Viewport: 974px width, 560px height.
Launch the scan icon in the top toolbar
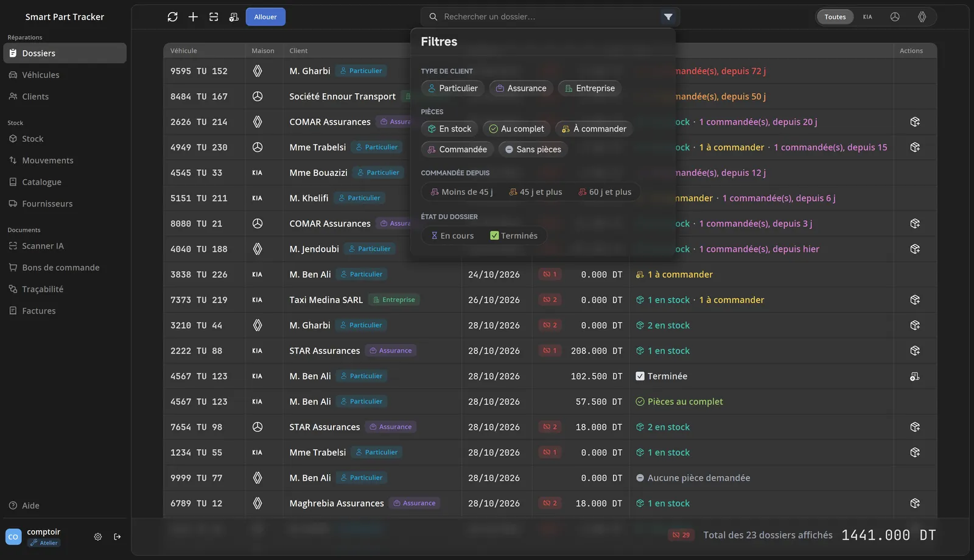click(214, 17)
